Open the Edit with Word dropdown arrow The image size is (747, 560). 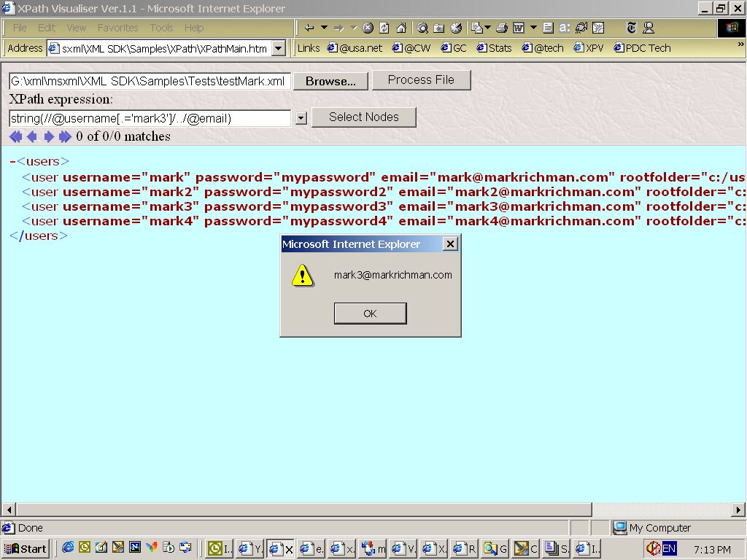(533, 28)
